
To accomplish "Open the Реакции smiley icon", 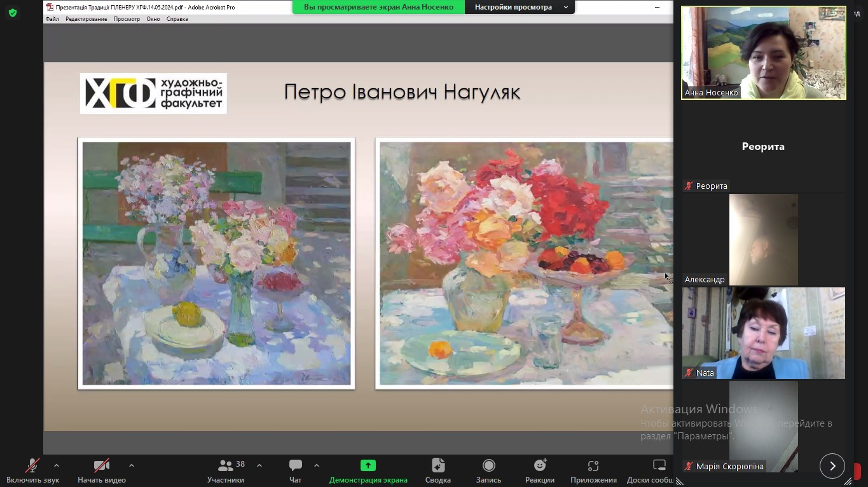I will click(x=540, y=465).
